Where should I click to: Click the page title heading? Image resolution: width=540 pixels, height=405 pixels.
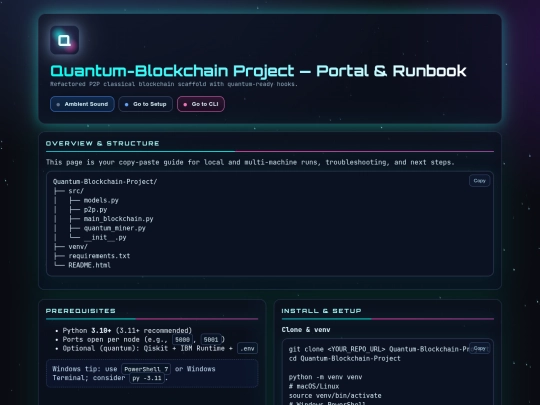[x=258, y=71]
